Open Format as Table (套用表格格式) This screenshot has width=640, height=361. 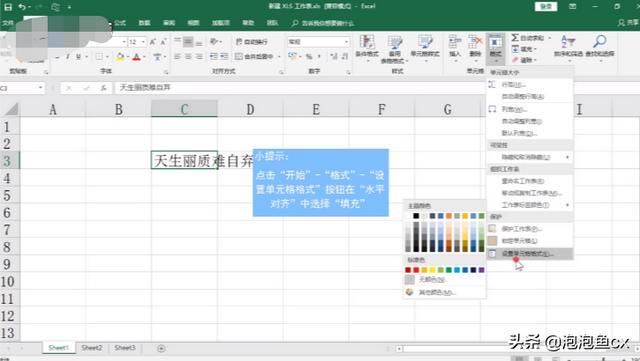[394, 48]
